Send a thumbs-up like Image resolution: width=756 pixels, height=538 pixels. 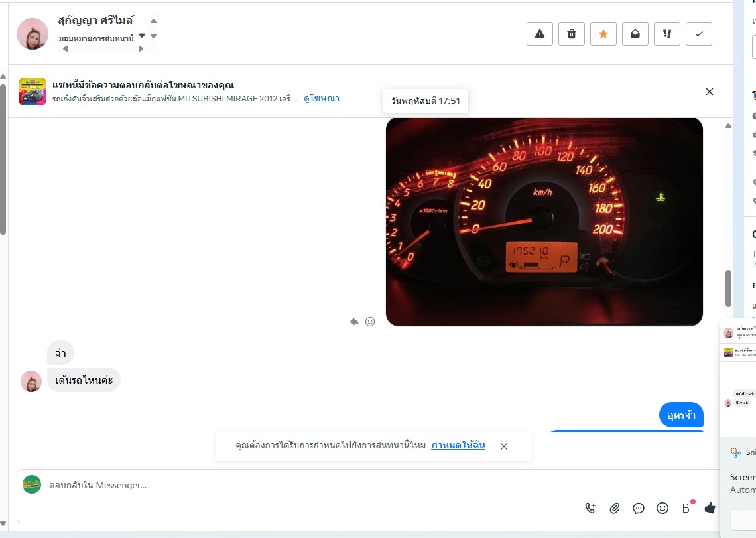coord(710,508)
